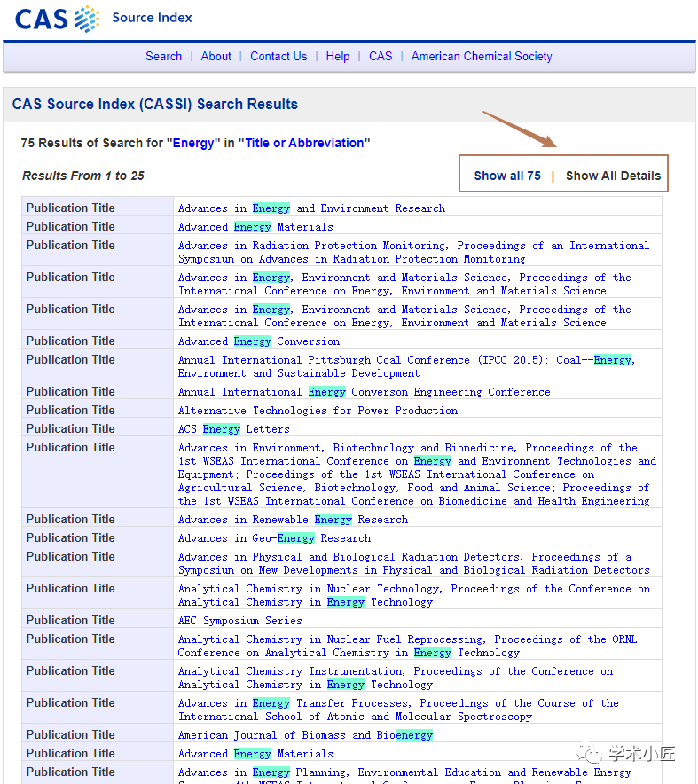
Task: Open Analytical Chemistry in Nuclear Fuel Reprocessing
Action: (407, 646)
